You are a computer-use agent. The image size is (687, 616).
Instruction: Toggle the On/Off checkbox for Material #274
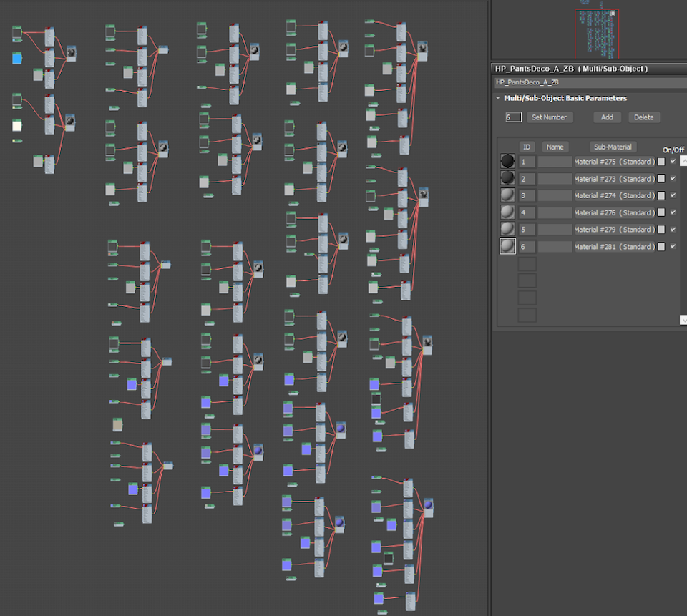click(x=673, y=195)
